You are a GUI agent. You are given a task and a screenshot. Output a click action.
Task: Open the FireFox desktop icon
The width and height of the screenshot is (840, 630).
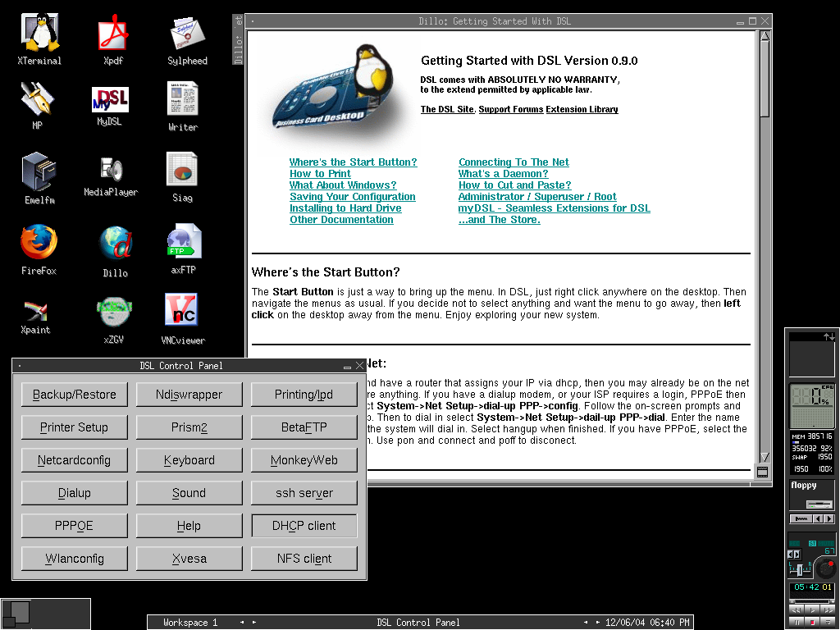tap(39, 250)
